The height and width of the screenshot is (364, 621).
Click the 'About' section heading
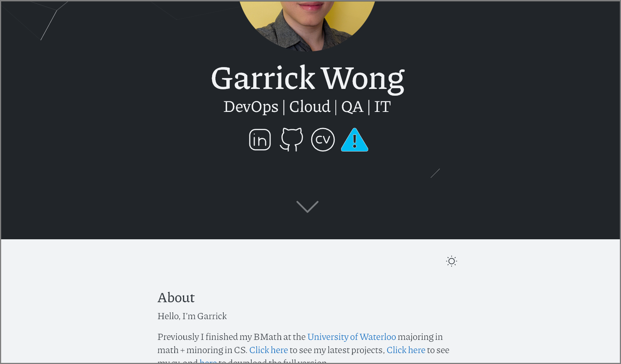176,298
